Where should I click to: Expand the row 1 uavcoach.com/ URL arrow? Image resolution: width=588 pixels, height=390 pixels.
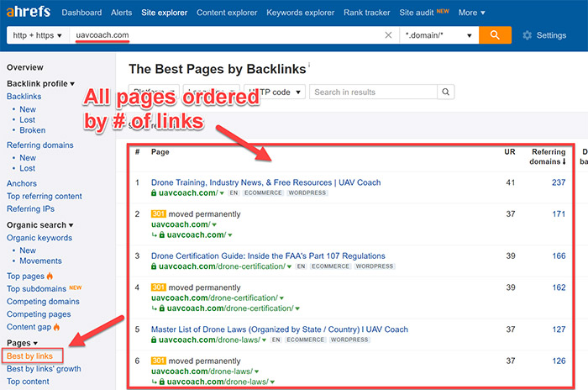point(222,193)
